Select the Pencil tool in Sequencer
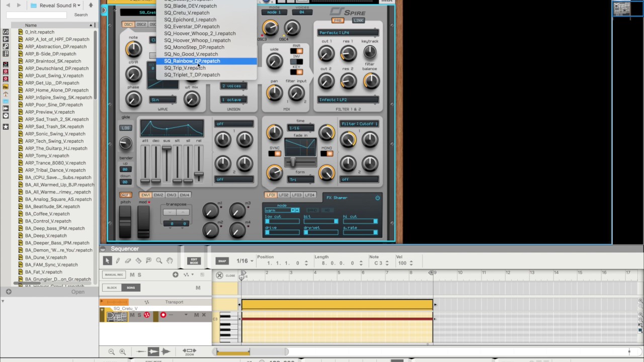This screenshot has width=644, height=362. (x=118, y=260)
